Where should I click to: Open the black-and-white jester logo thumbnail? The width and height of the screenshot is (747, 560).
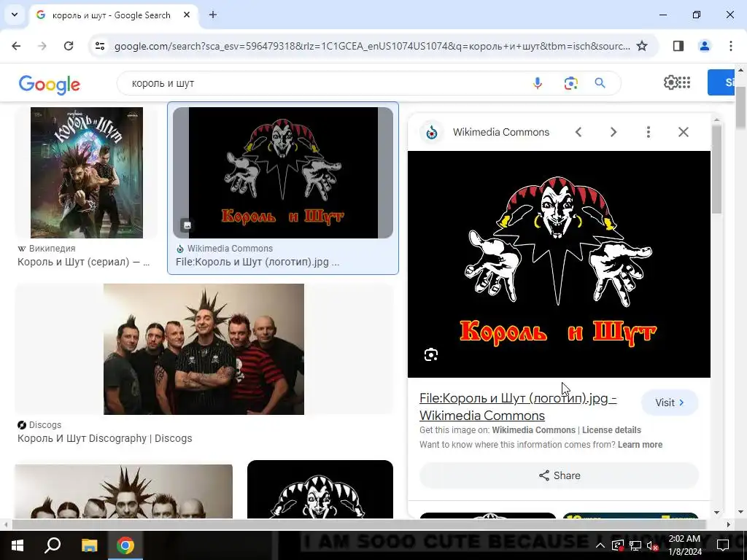tap(320, 489)
